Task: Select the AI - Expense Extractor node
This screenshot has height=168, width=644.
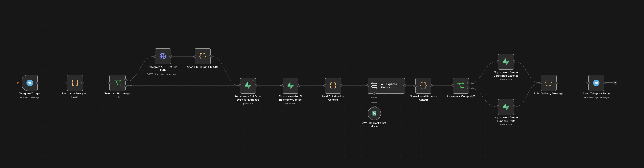Action: (386, 86)
